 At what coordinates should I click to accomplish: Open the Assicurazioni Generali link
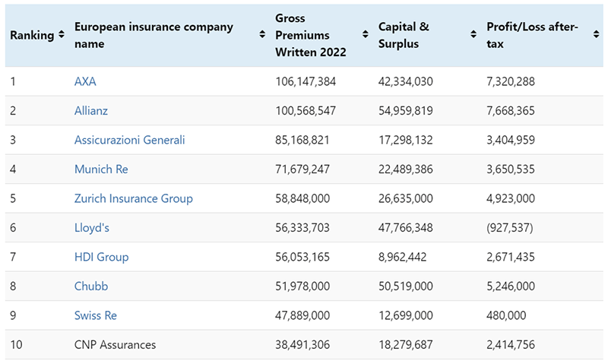click(129, 140)
